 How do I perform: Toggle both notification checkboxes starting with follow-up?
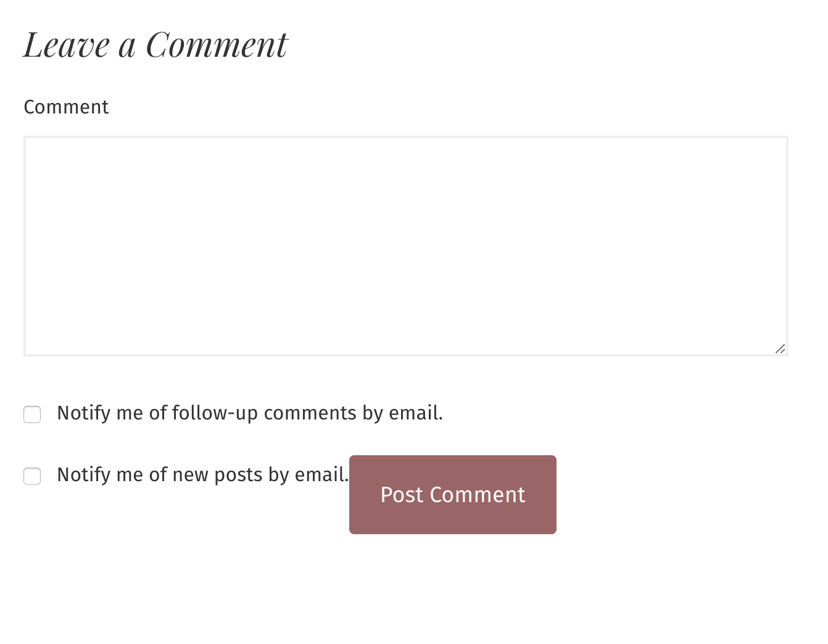32,415
